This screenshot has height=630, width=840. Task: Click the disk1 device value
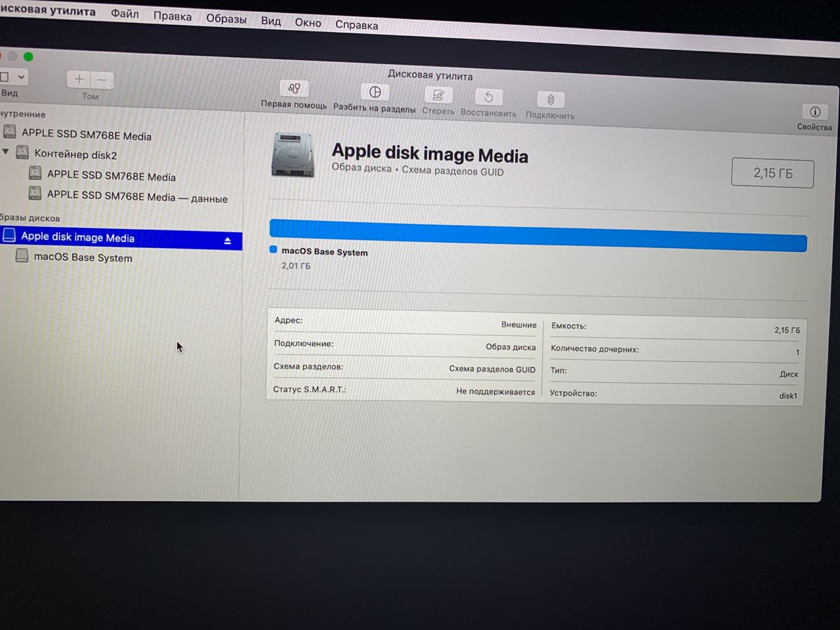pos(788,396)
